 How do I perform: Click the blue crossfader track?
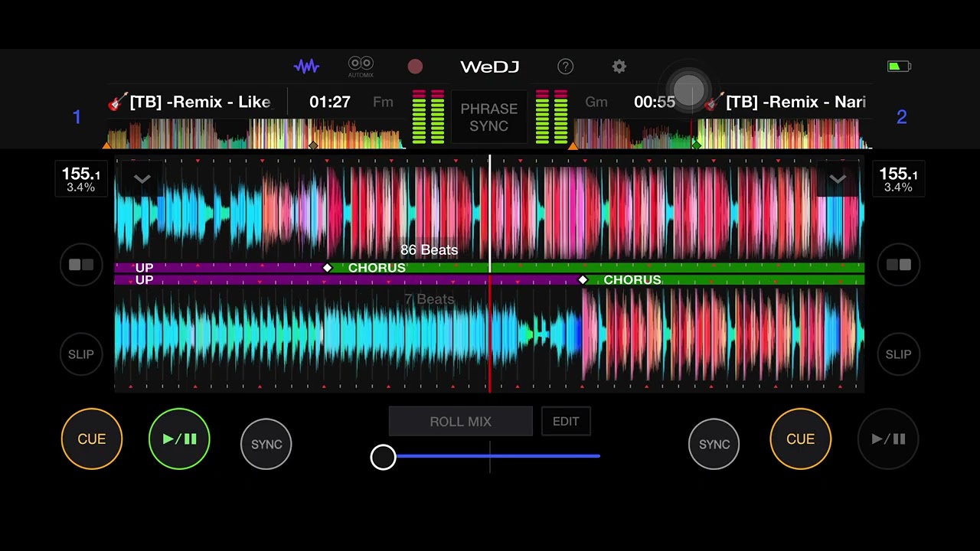tap(498, 456)
